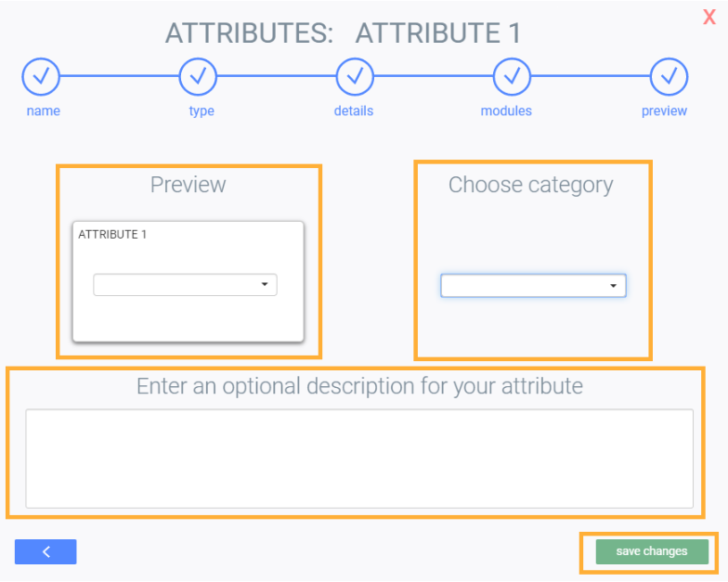The image size is (728, 582).
Task: Click the name step checkmark circle
Action: click(41, 77)
